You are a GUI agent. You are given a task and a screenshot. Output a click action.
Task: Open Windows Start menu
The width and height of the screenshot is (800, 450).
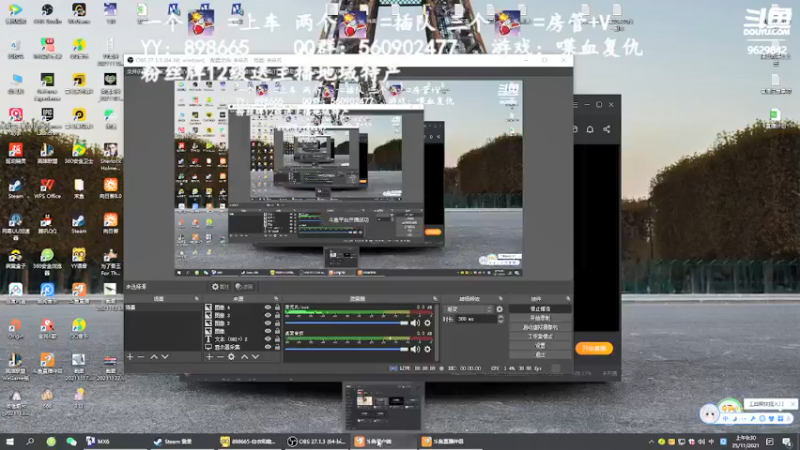point(10,441)
